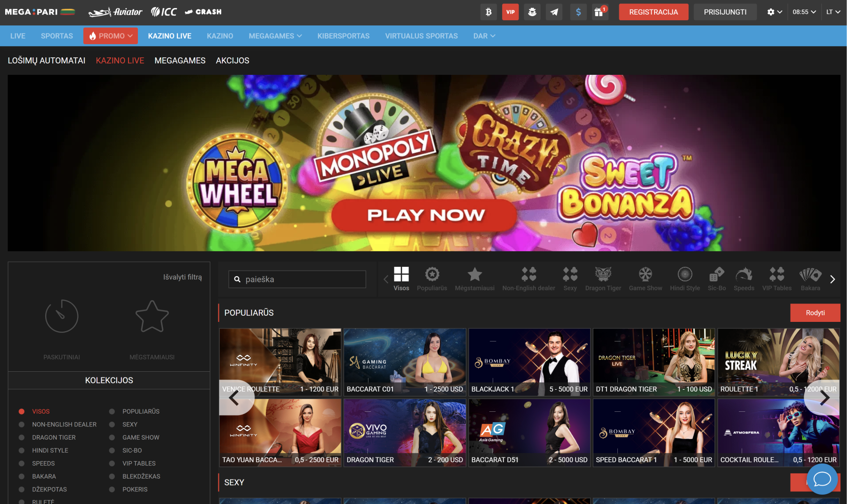Select Blekdžekas collection radio
The image size is (847, 504).
112,476
